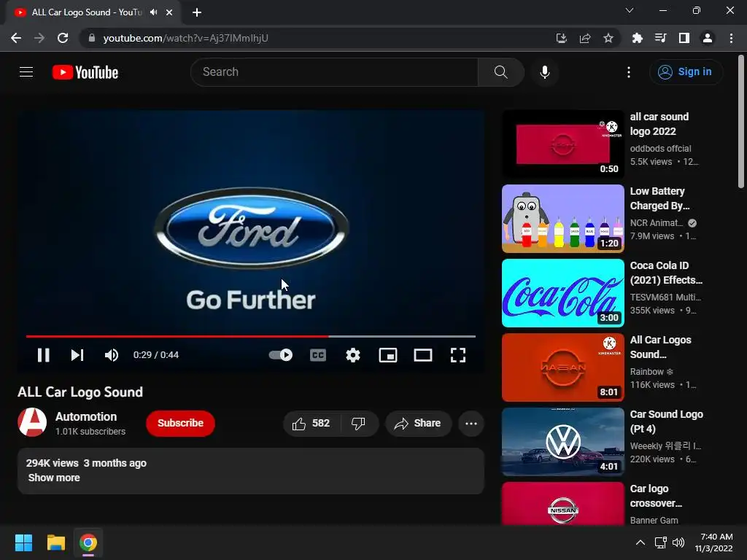Toggle the Chrome side panel
The height and width of the screenshot is (560, 747).
[684, 38]
